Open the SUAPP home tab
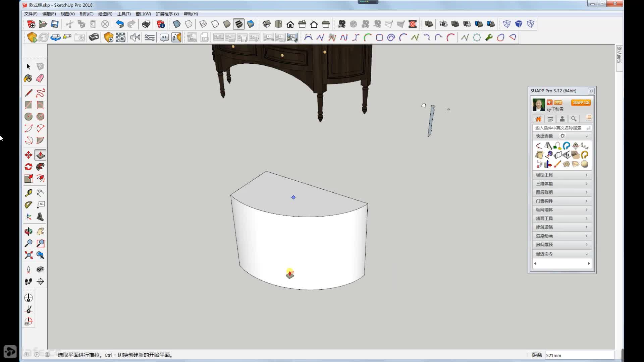 coord(538,119)
